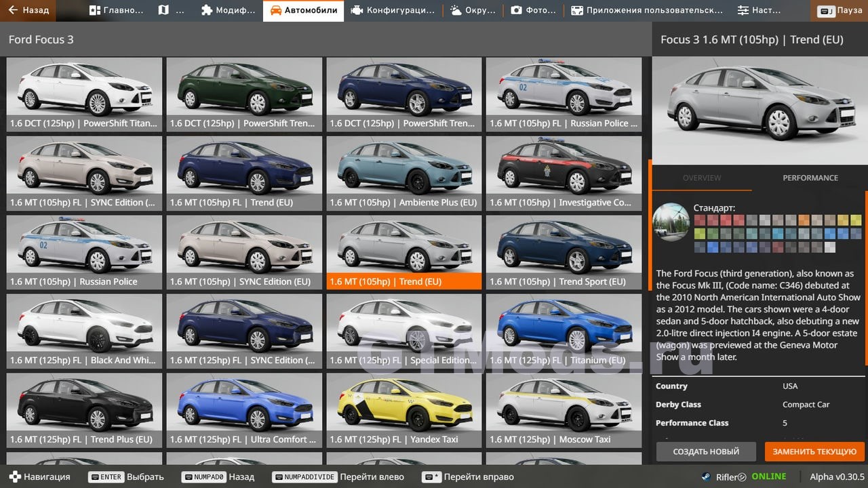The image size is (868, 488).
Task: Switch to the OVERVIEW tab
Action: (x=702, y=178)
